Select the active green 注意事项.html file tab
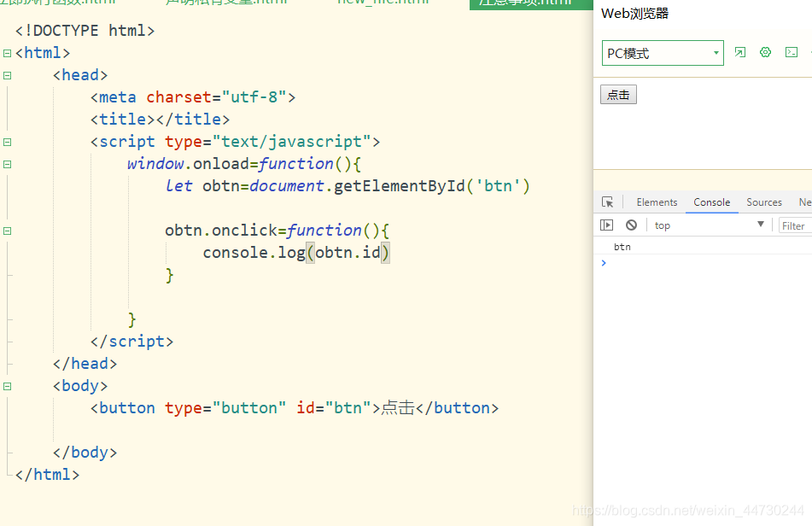The image size is (812, 526). click(x=531, y=4)
